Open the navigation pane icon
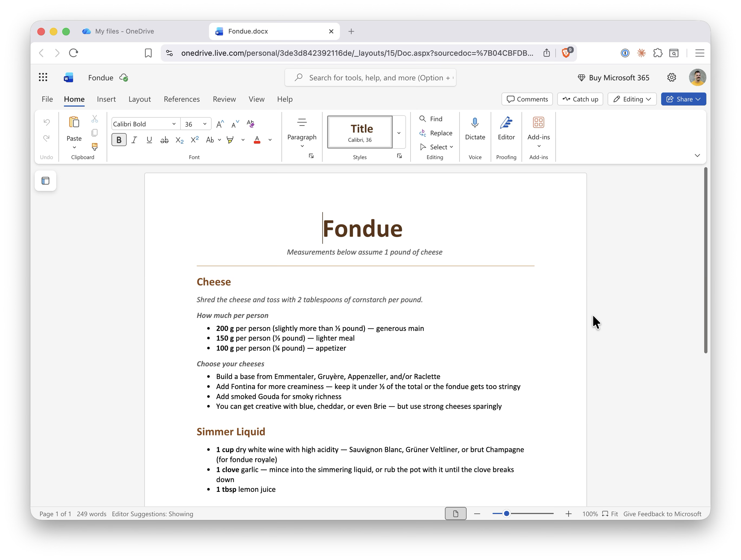The image size is (741, 560). tap(46, 181)
